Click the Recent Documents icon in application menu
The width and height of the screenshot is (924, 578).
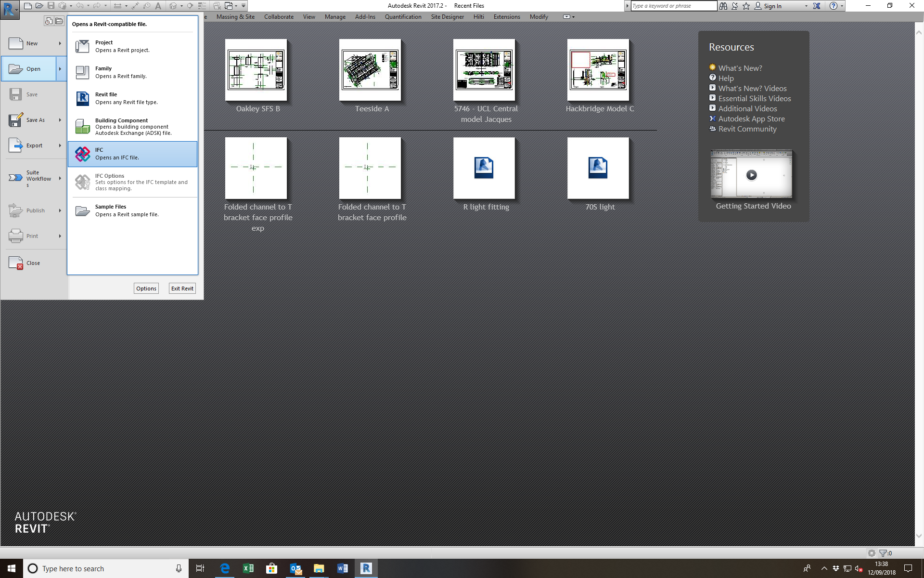click(x=49, y=21)
